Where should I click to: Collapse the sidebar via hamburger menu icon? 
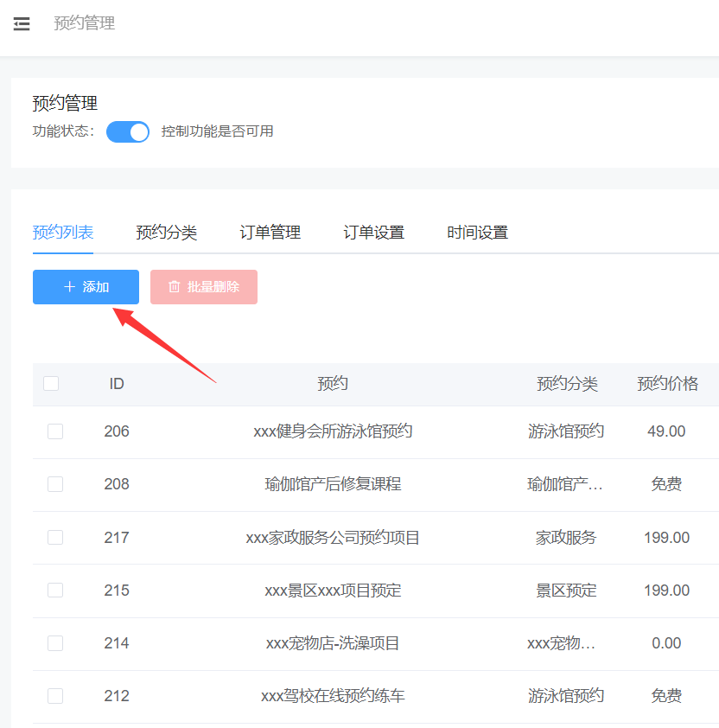click(22, 23)
